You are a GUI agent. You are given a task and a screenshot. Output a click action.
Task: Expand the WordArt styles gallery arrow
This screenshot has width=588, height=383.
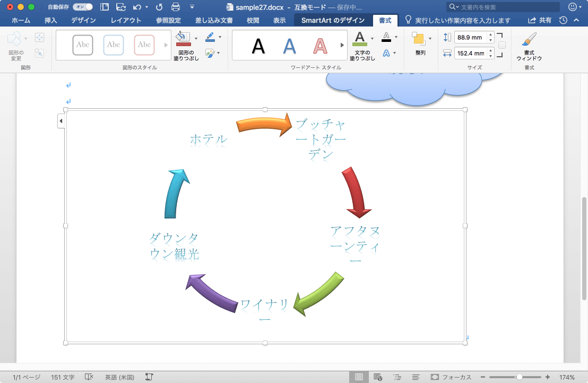coord(342,45)
